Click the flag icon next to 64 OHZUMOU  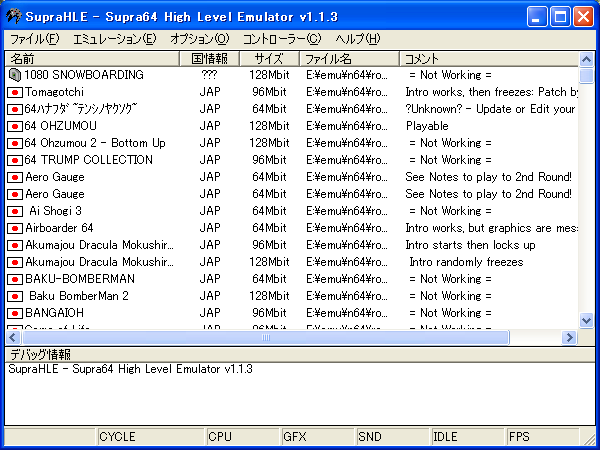[x=15, y=126]
